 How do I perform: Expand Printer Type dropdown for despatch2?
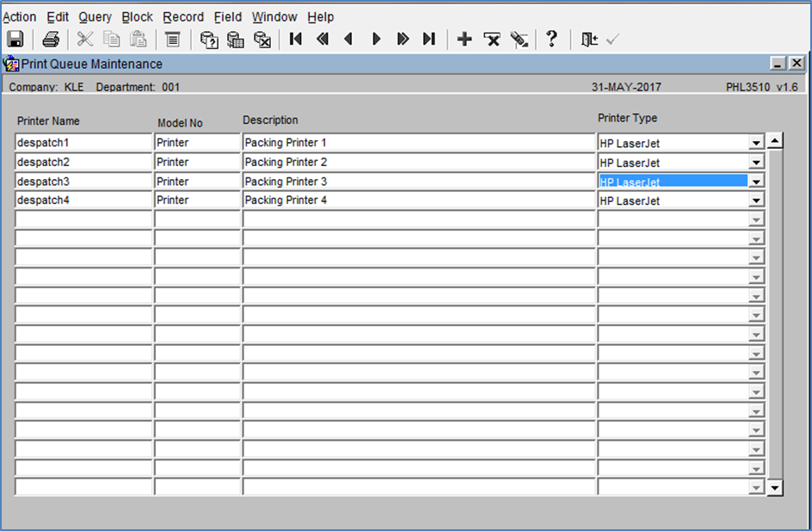tap(756, 162)
